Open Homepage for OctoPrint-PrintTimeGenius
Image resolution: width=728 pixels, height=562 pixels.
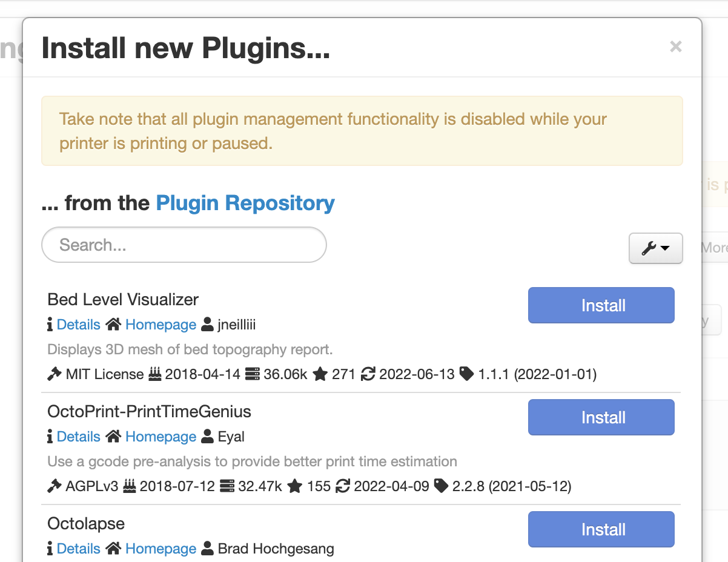click(x=160, y=436)
